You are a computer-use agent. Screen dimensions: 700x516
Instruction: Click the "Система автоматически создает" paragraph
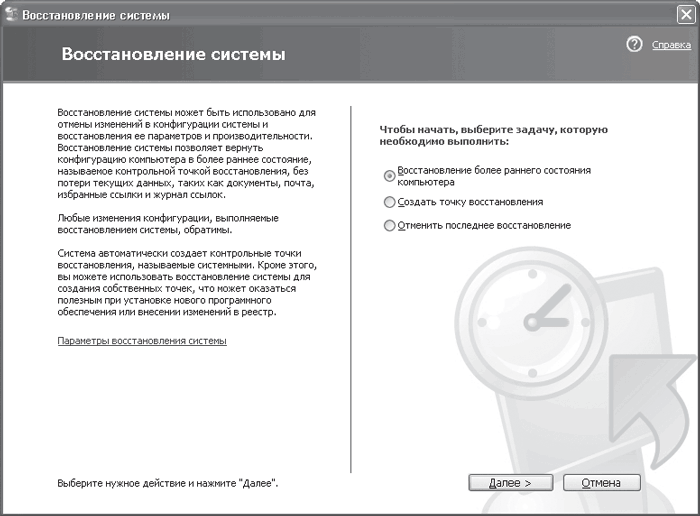(x=187, y=283)
